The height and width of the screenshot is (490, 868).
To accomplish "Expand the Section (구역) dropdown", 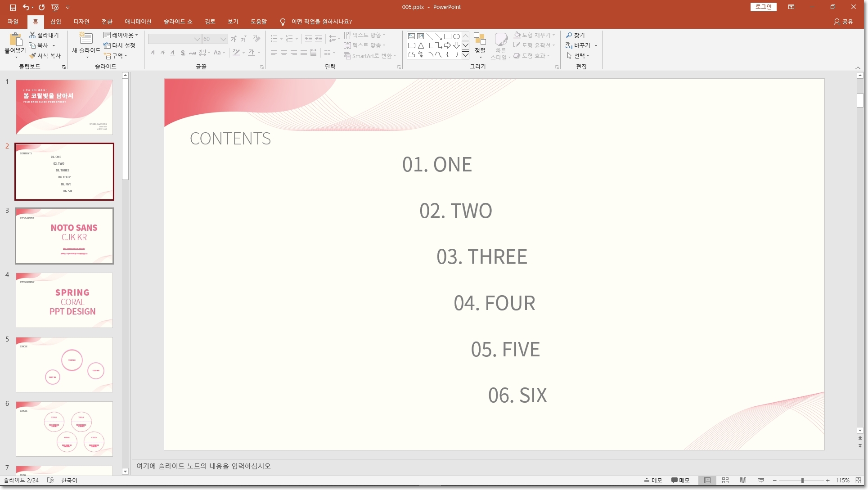I will pyautogui.click(x=116, y=56).
